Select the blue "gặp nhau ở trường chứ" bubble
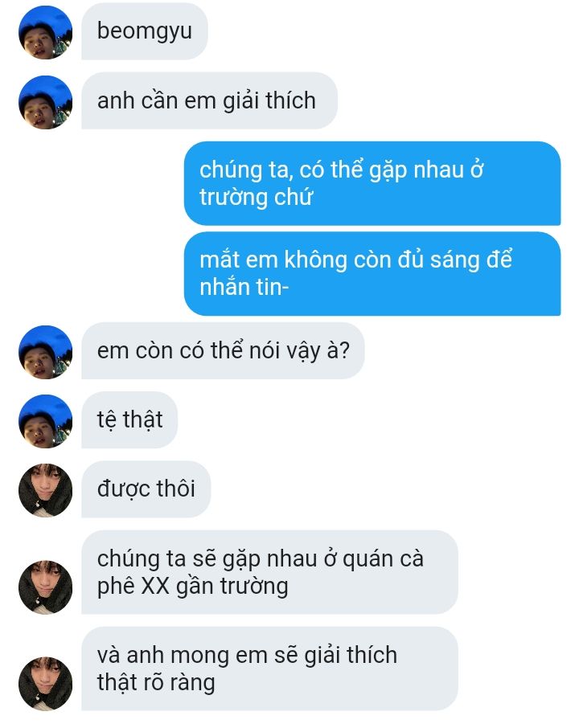 click(372, 183)
